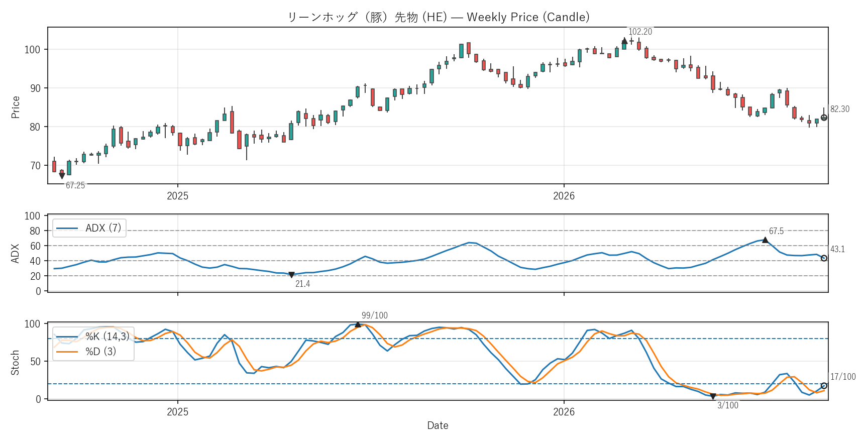Click the "2026" label under the price chart
The height and width of the screenshot is (441, 868).
pos(564,196)
